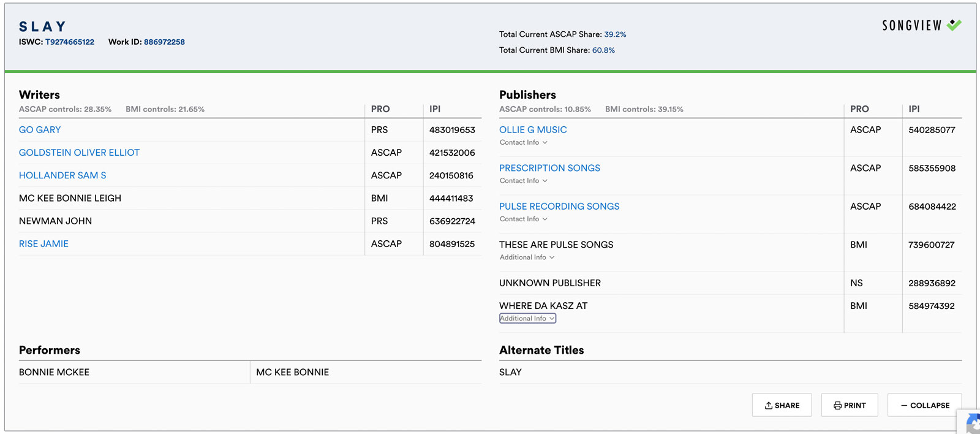
Task: Click UNKNOWN PUBLISHER name
Action: click(x=550, y=283)
